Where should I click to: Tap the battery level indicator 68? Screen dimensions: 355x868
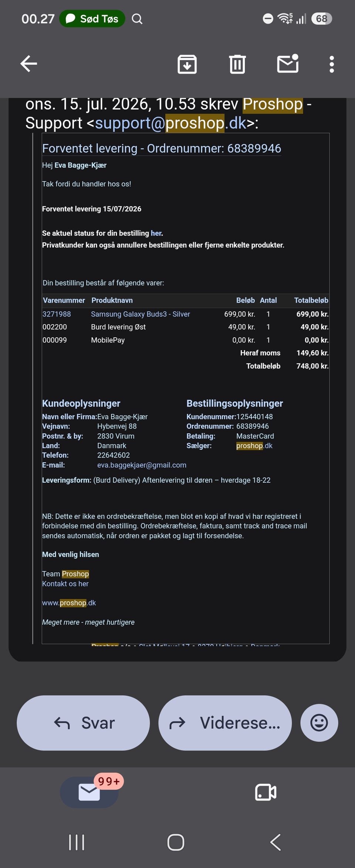coord(322,18)
